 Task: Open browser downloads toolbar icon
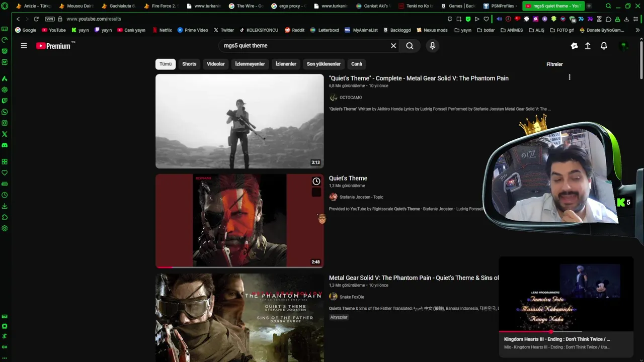tap(627, 19)
